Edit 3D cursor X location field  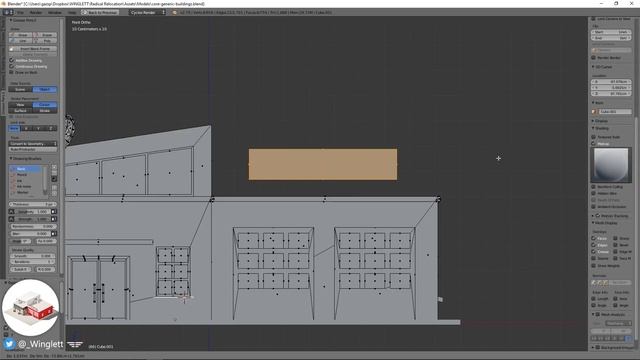point(611,82)
